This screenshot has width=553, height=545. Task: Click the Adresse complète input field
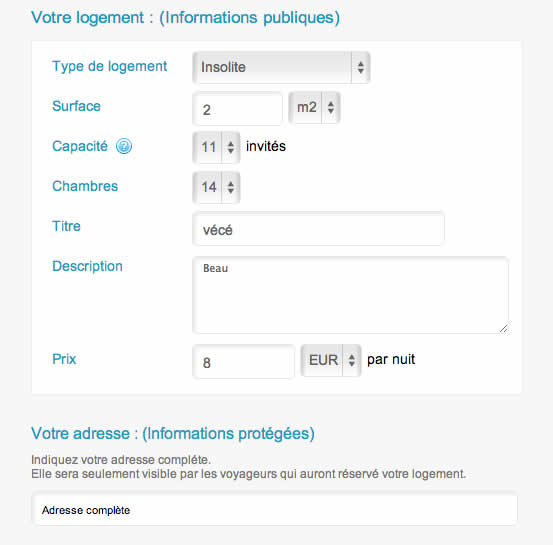[x=274, y=510]
